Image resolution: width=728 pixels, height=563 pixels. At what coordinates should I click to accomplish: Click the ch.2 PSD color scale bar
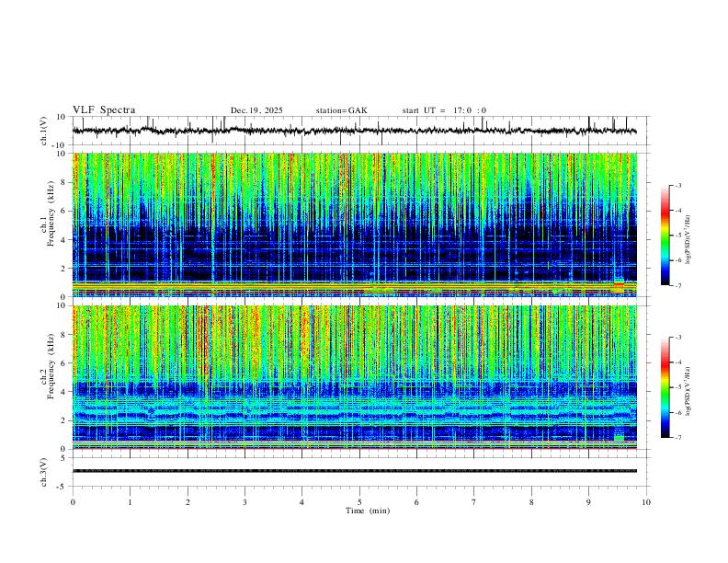click(665, 387)
